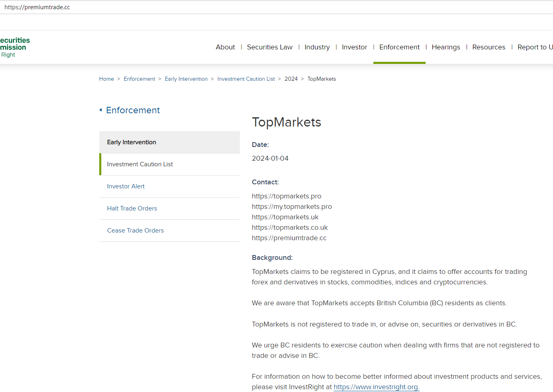
Task: Click the date value 2024-01-04
Action: point(270,158)
